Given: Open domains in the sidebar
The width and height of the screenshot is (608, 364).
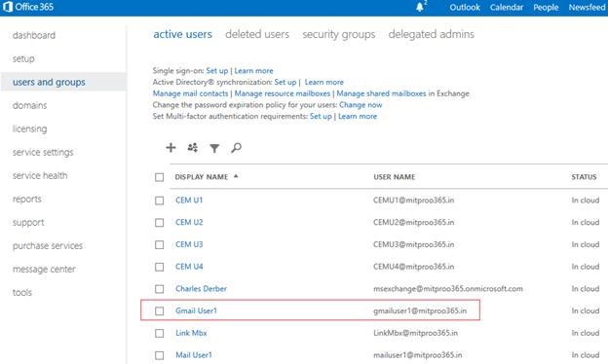Looking at the screenshot, I should (x=29, y=105).
